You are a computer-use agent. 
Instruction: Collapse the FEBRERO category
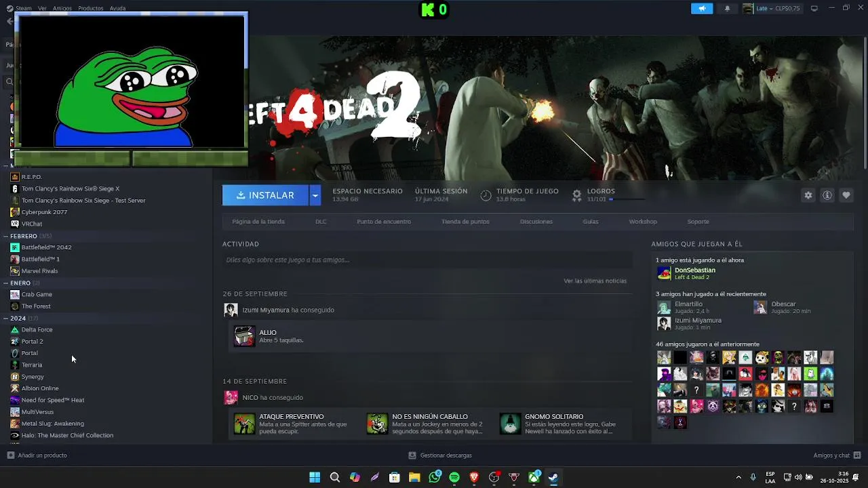click(5, 236)
